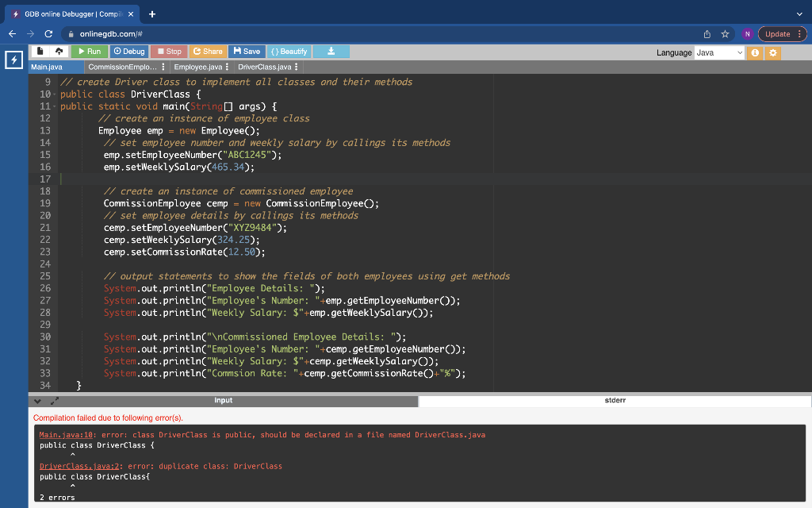This screenshot has width=812, height=508.
Task: Bookmark this page with star icon
Action: click(725, 34)
